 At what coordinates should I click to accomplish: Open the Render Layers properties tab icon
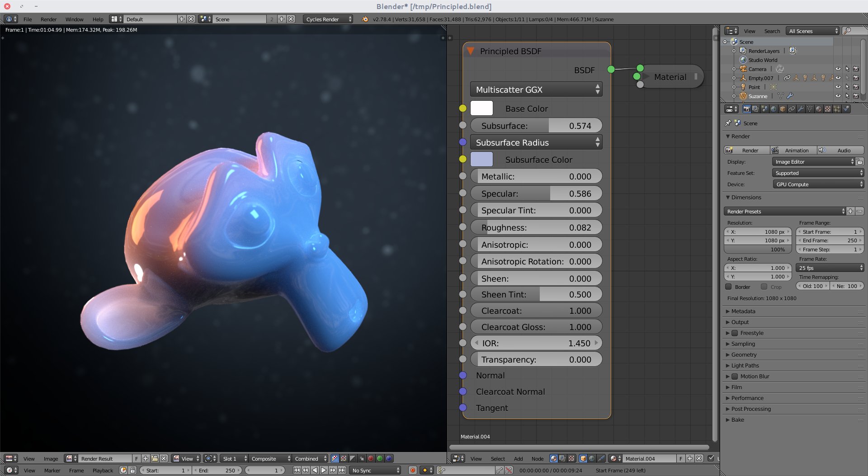(x=755, y=109)
